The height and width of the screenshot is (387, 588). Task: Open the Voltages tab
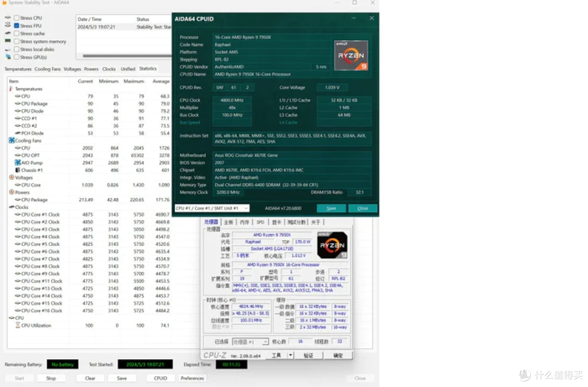pos(72,69)
